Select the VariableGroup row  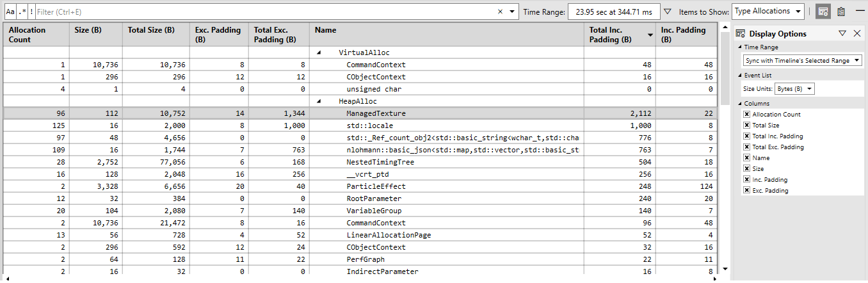click(360, 211)
